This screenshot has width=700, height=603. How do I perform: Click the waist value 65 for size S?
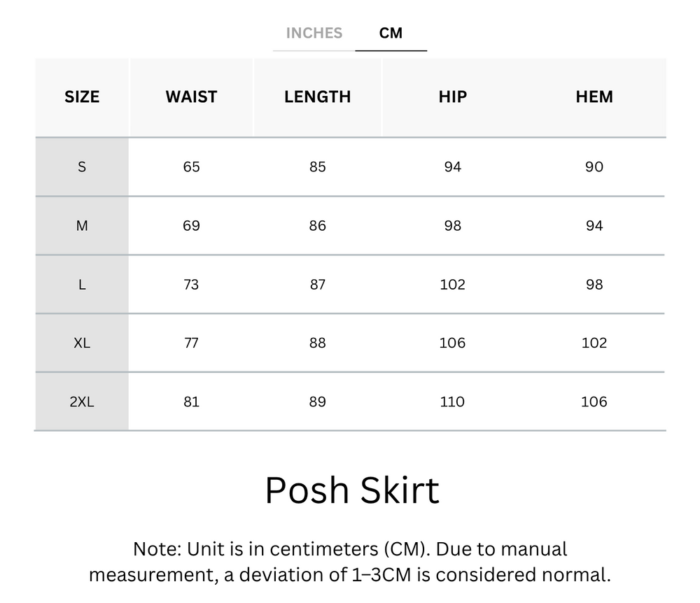pos(191,167)
